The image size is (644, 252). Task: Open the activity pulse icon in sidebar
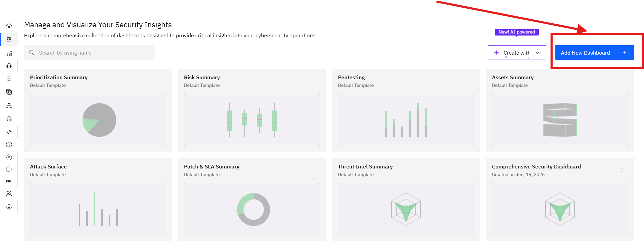point(9,132)
